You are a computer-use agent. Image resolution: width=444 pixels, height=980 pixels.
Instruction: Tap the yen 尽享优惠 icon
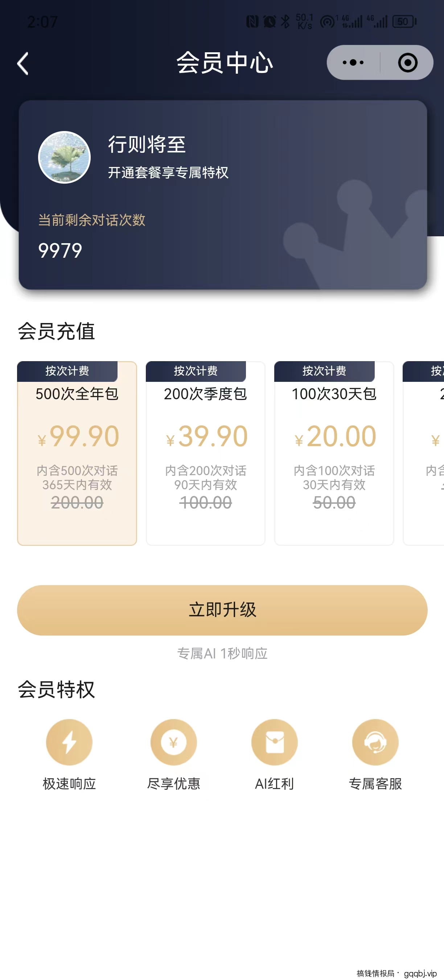(174, 742)
